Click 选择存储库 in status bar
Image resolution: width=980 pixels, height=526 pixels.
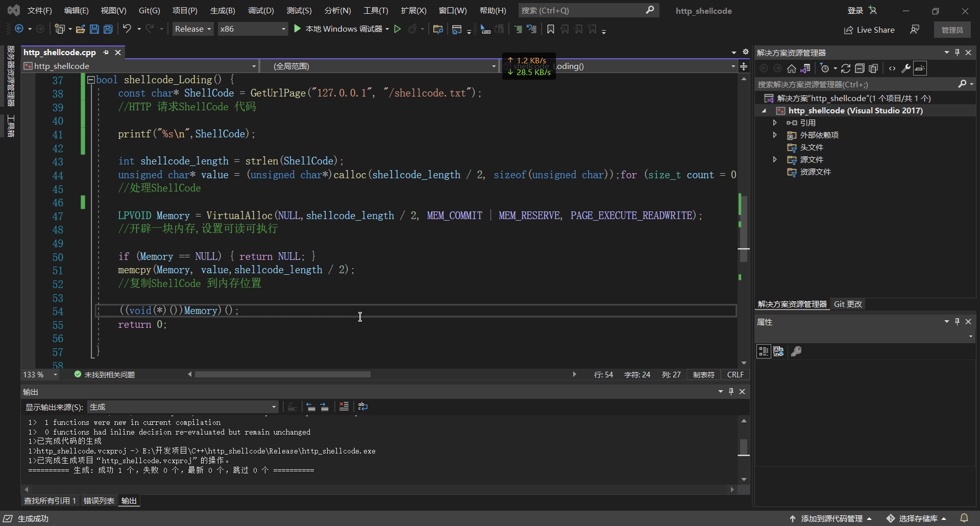click(x=917, y=518)
